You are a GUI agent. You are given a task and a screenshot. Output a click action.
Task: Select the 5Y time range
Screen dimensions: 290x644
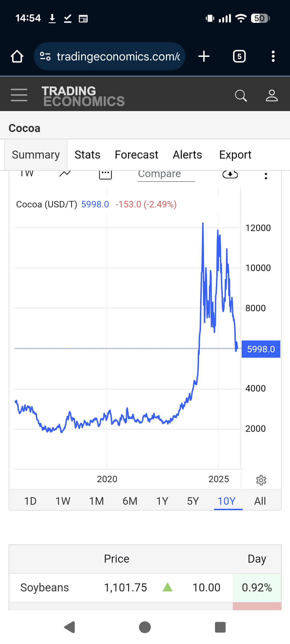tap(193, 501)
